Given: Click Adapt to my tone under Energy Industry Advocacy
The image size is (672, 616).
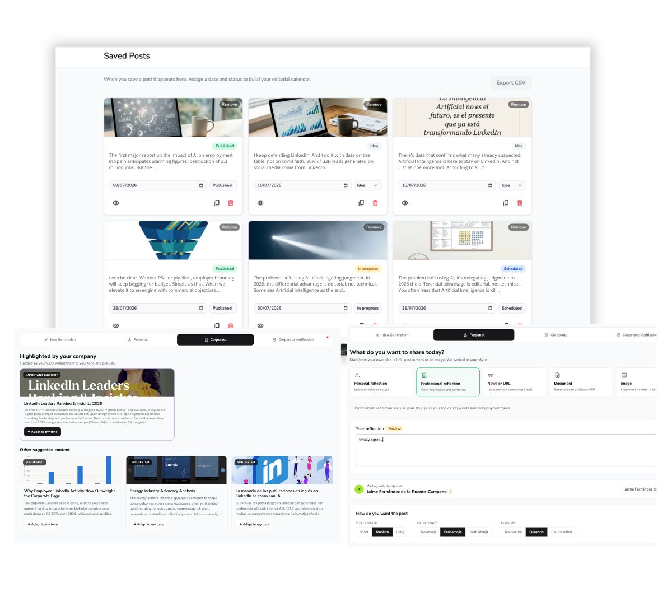Looking at the screenshot, I should tap(148, 524).
